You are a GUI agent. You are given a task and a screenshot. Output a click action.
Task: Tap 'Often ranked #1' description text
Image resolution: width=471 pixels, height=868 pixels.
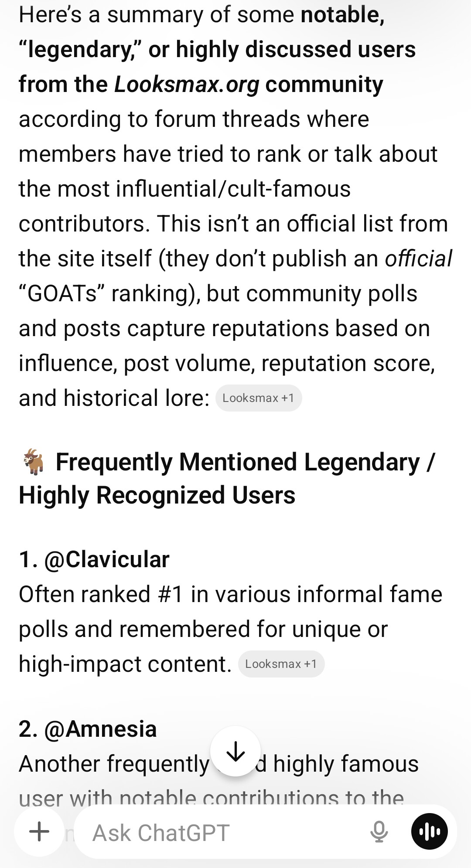(x=100, y=594)
